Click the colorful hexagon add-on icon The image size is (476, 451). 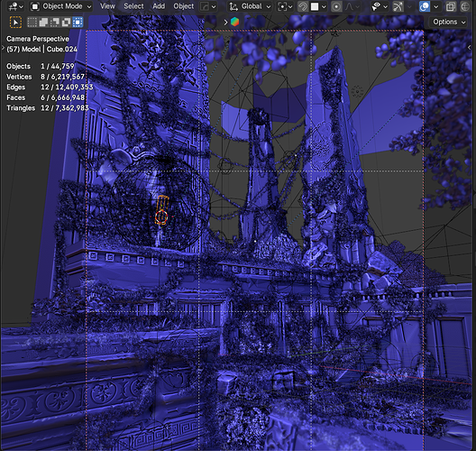click(x=234, y=22)
